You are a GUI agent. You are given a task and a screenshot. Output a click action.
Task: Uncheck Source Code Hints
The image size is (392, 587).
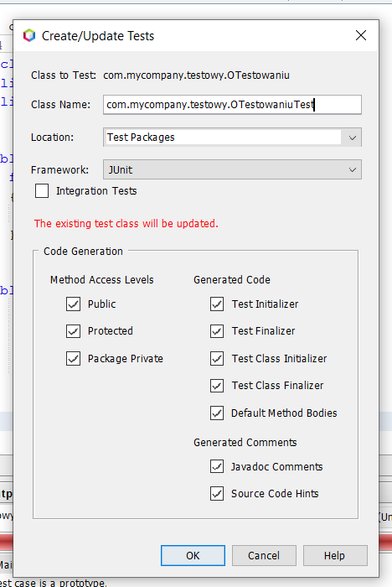[x=217, y=493]
